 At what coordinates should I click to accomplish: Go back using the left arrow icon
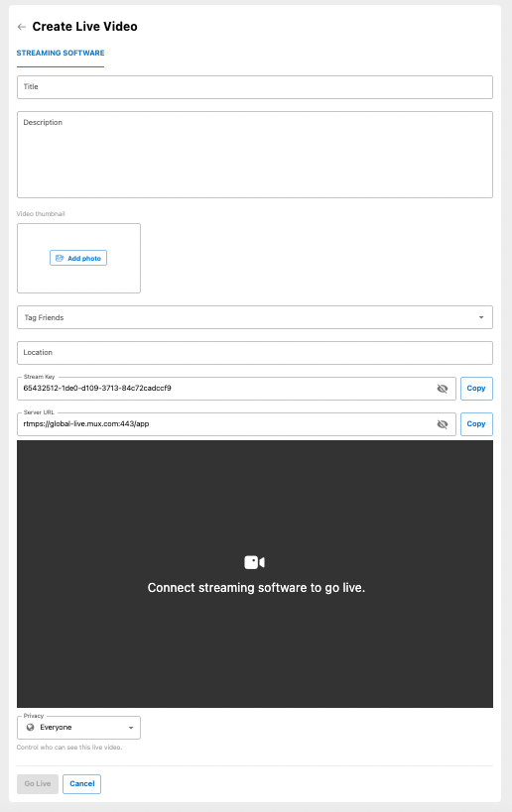pos(21,27)
